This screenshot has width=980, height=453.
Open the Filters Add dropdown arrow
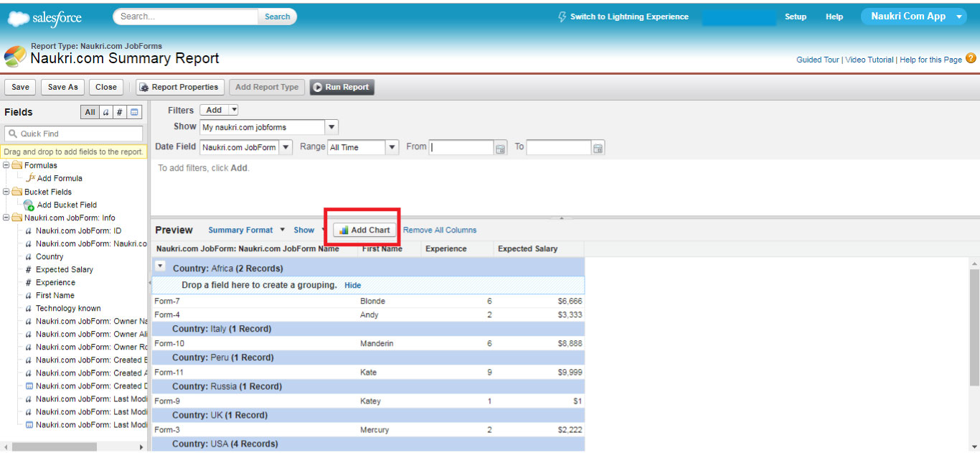click(x=233, y=110)
